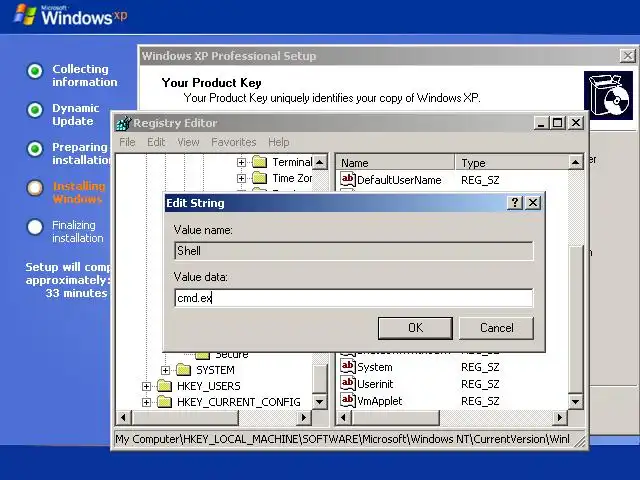Minimize the Registry Editor window
640x480 pixels.
click(541, 122)
